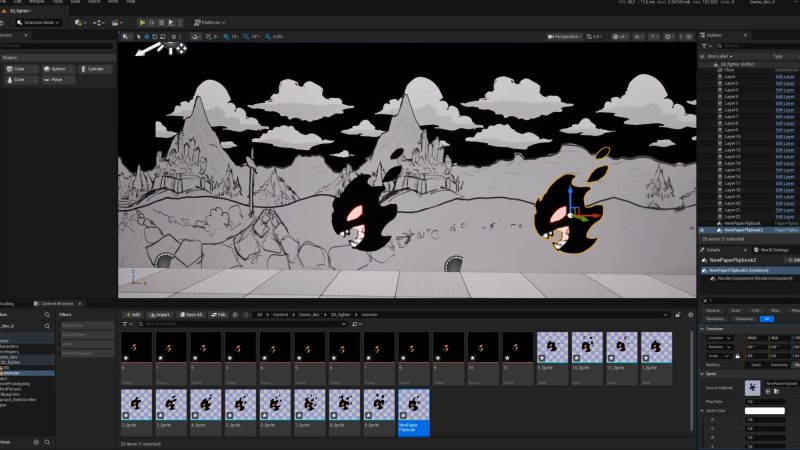Switch to the Content Browser tab
The height and width of the screenshot is (450, 800).
(x=57, y=303)
